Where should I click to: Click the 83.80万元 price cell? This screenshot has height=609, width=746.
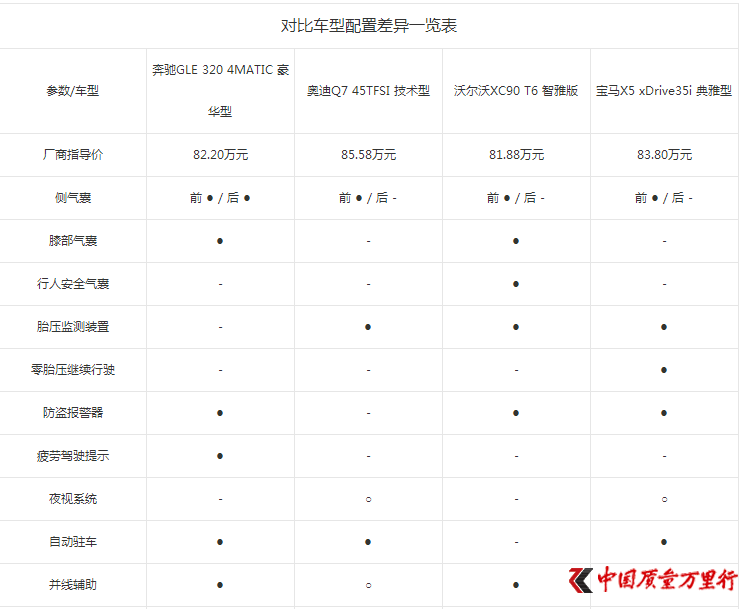[664, 155]
